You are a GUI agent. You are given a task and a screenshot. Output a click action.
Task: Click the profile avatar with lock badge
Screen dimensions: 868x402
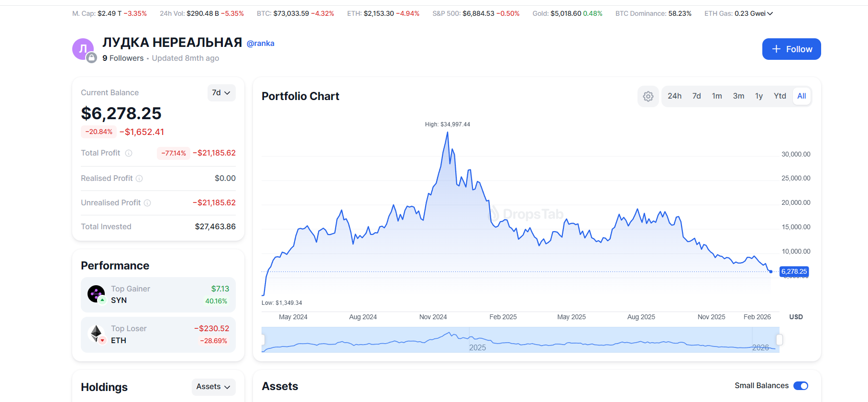83,49
